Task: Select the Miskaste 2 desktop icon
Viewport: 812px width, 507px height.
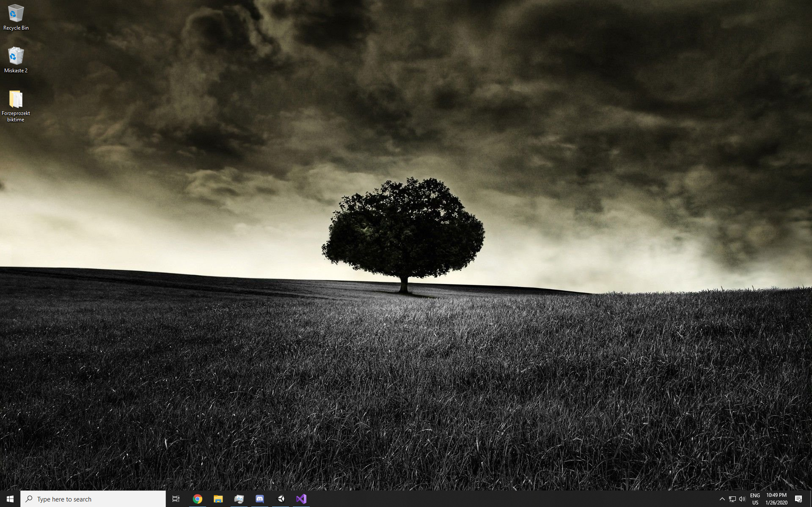Action: tap(16, 60)
